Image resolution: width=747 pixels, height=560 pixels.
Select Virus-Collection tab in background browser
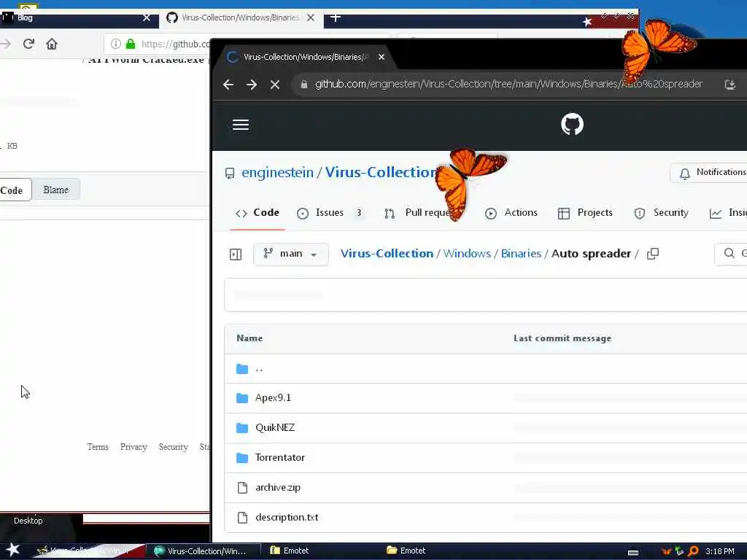[240, 17]
